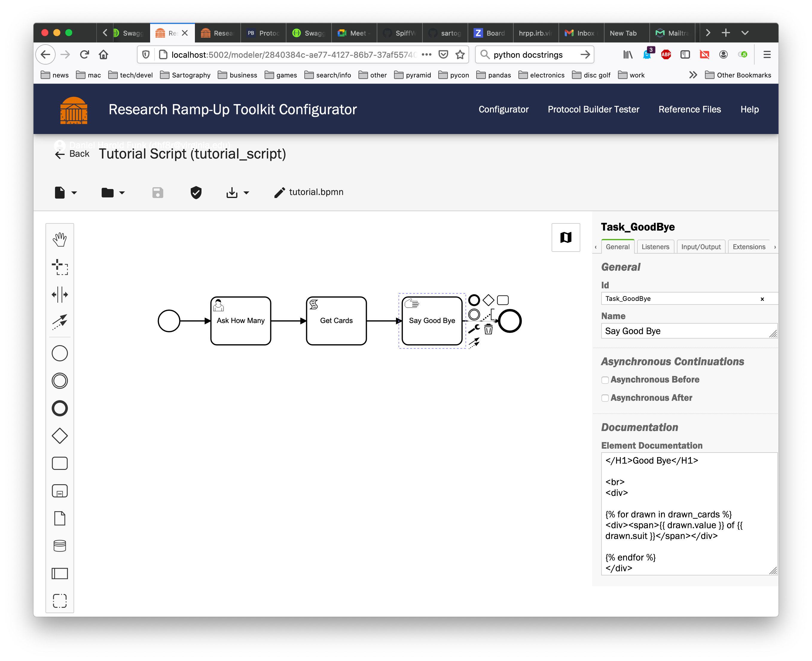Toggle Asynchronous After checkbox
The height and width of the screenshot is (661, 812).
pos(605,398)
